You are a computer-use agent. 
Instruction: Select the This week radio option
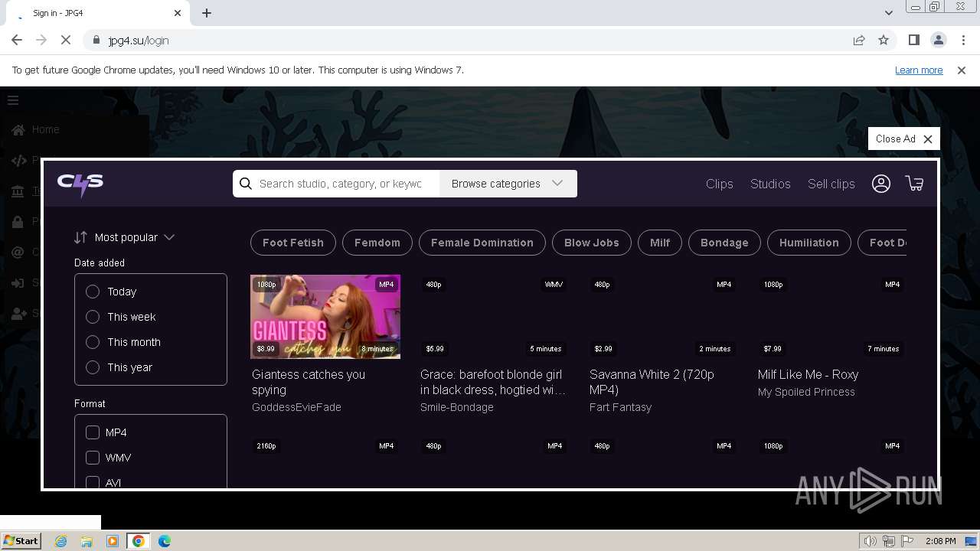pyautogui.click(x=93, y=317)
